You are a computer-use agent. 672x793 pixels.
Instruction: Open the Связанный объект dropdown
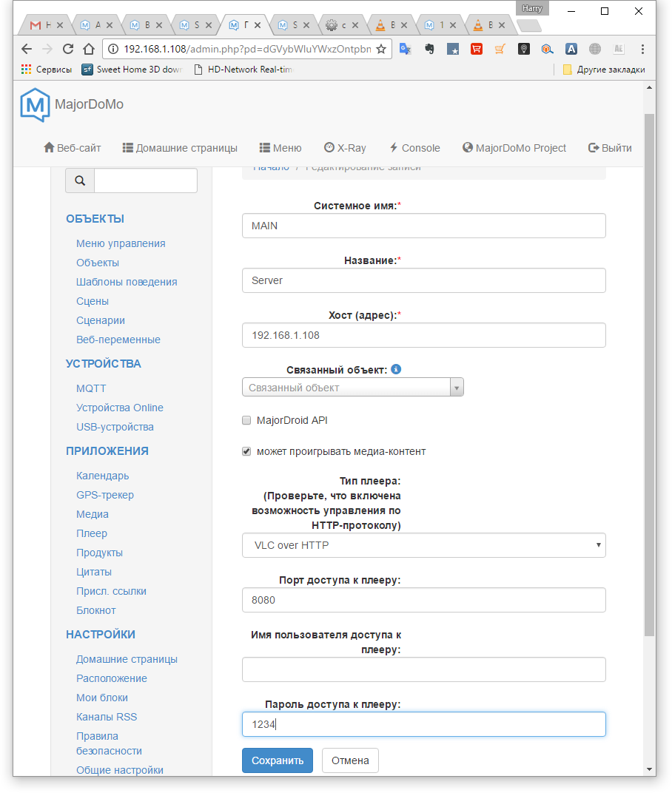tap(352, 388)
